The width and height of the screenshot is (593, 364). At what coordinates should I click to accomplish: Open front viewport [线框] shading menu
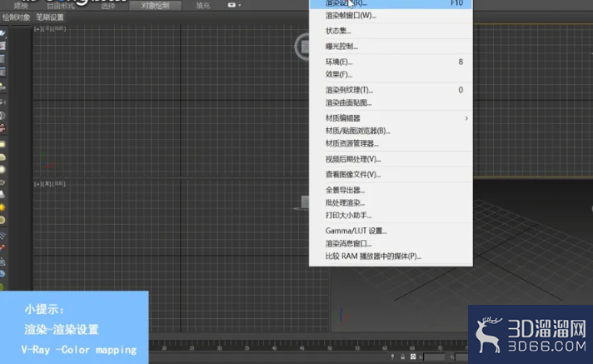click(x=58, y=184)
